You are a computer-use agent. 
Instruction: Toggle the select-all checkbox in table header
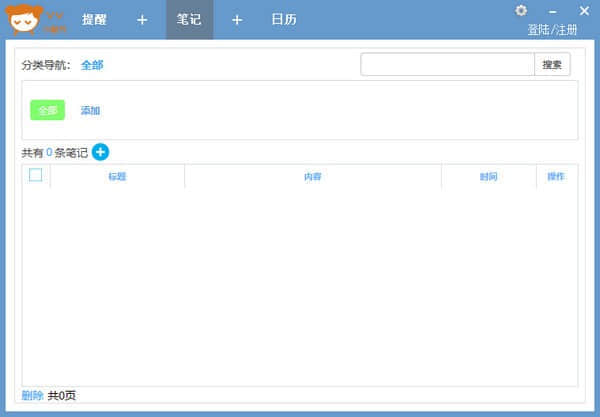click(x=36, y=175)
